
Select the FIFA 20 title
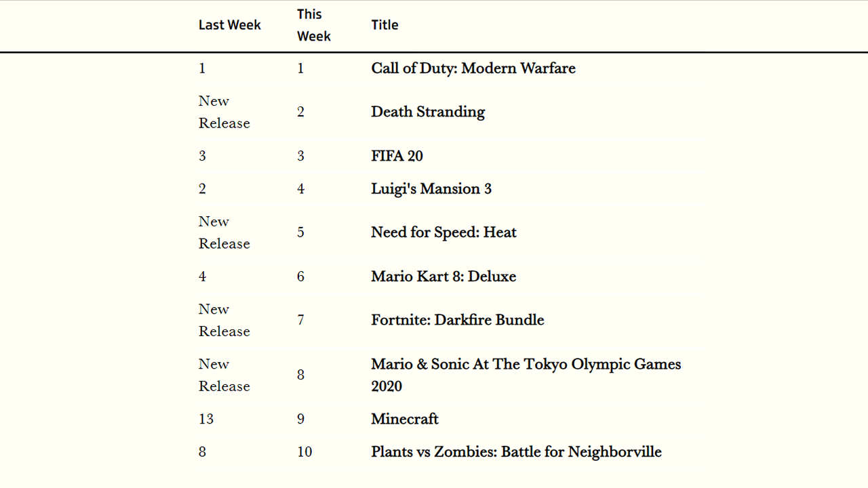397,156
